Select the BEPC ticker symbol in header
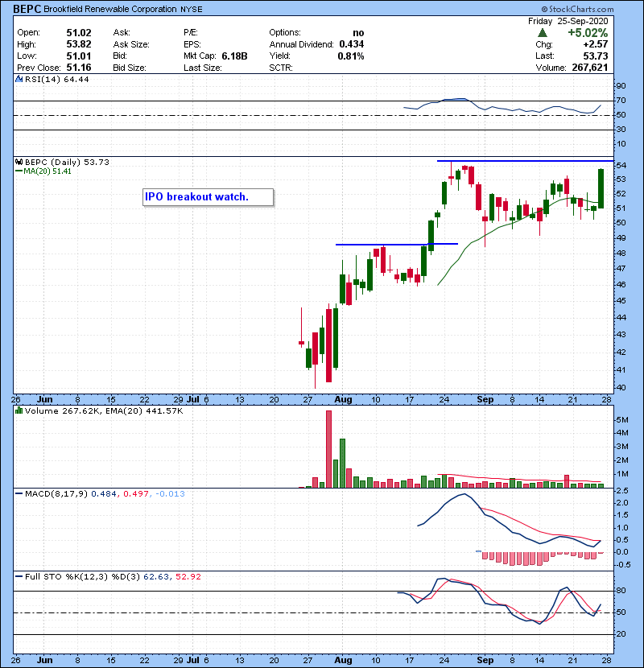This screenshot has width=644, height=668. coord(27,7)
